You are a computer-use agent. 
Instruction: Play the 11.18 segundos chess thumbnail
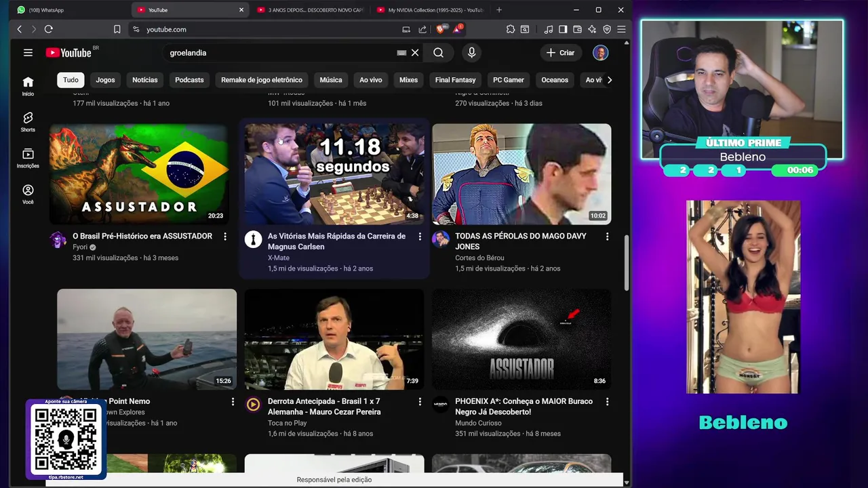point(334,174)
